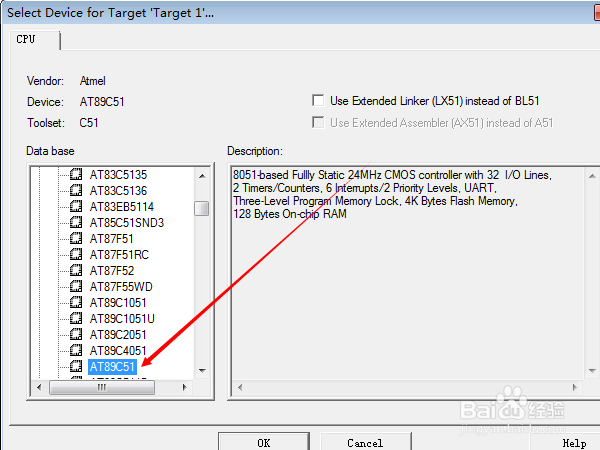
Task: Click chip icon beside AT89C4051
Action: click(76, 350)
